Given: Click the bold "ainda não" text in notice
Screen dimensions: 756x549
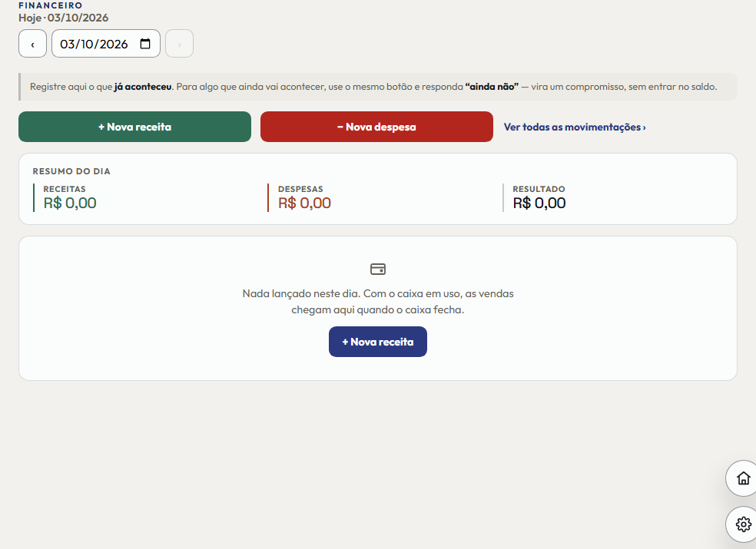Looking at the screenshot, I should tap(492, 87).
